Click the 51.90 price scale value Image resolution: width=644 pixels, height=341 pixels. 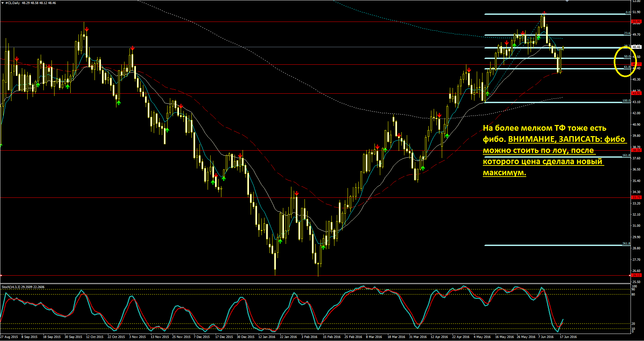point(636,12)
